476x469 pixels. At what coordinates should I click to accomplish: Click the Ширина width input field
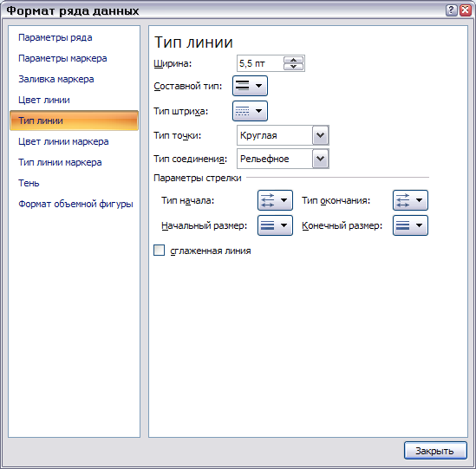[260, 63]
